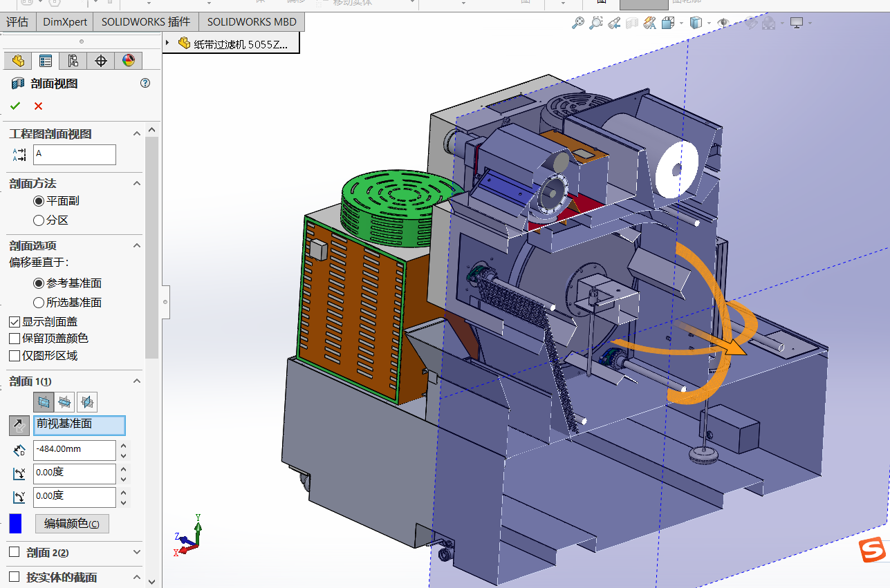Open the View Settings dropdown arrow
Screen dimensions: 890x588
click(810, 23)
